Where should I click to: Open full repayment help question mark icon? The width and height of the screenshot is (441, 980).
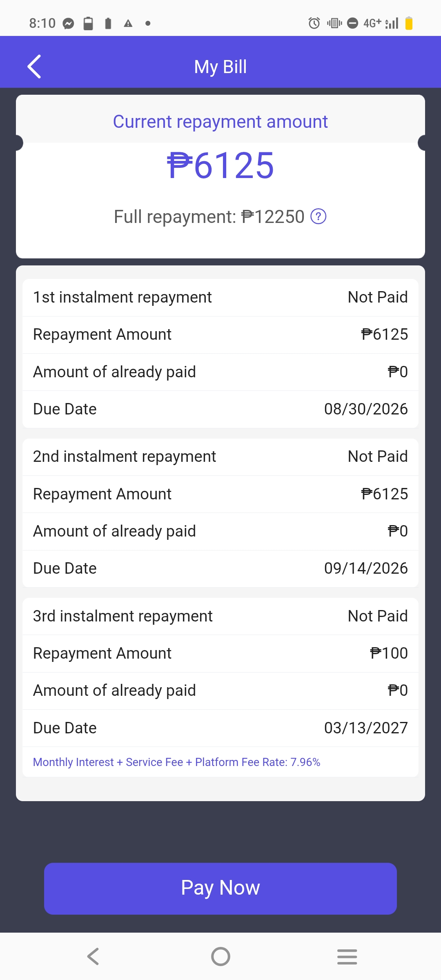[318, 216]
